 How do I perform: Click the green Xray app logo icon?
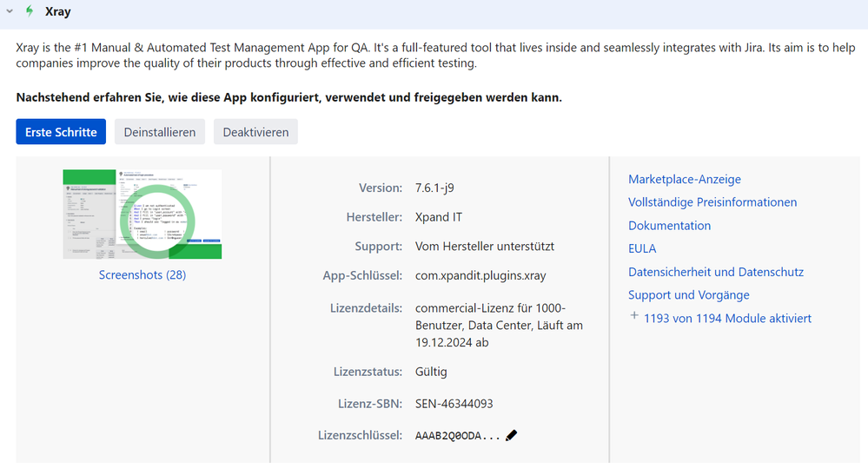pos(30,11)
